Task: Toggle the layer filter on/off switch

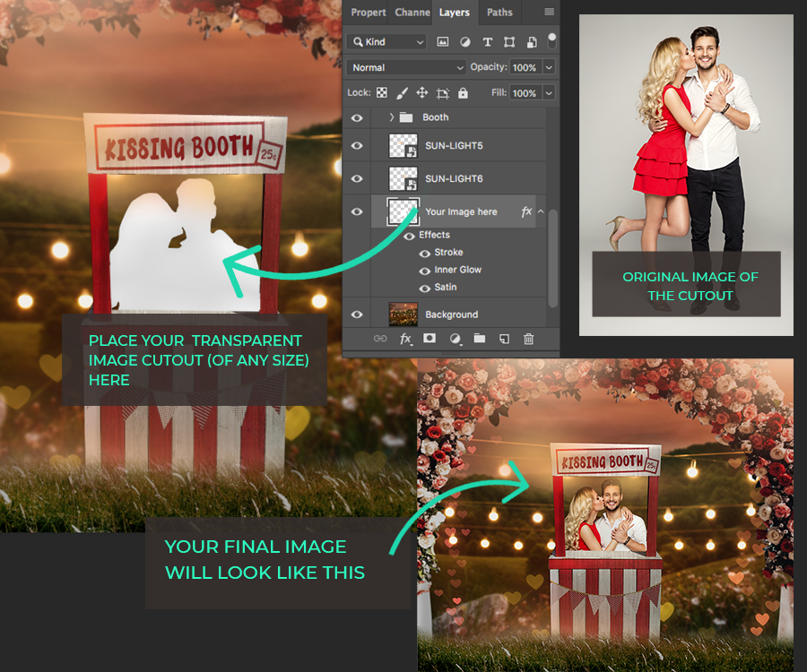Action: click(552, 40)
